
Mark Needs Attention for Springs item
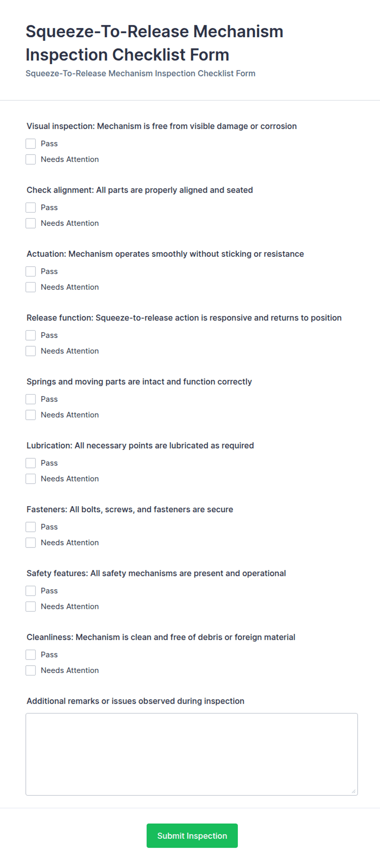(31, 415)
